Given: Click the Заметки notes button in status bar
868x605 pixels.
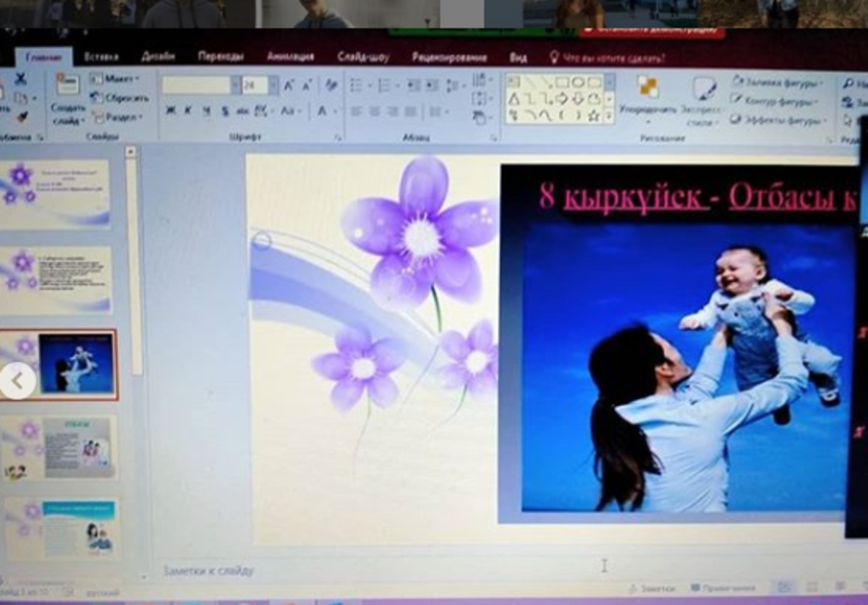Looking at the screenshot, I should pyautogui.click(x=652, y=588).
